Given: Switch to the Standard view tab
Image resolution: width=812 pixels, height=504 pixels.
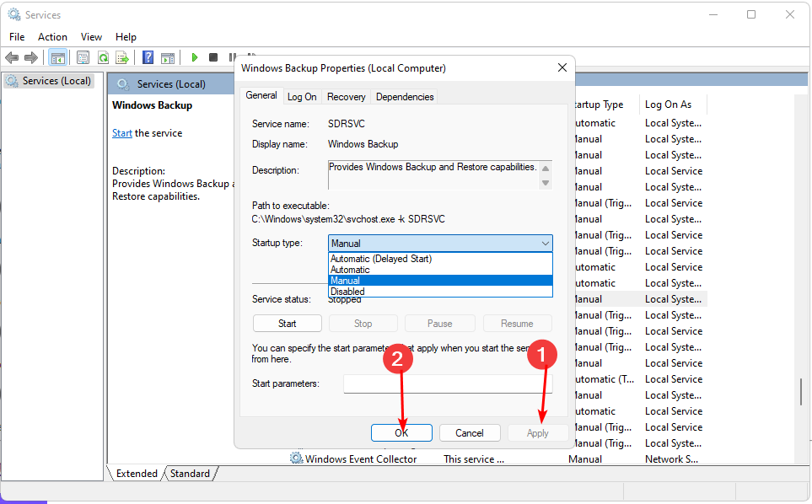Looking at the screenshot, I should tap(190, 474).
